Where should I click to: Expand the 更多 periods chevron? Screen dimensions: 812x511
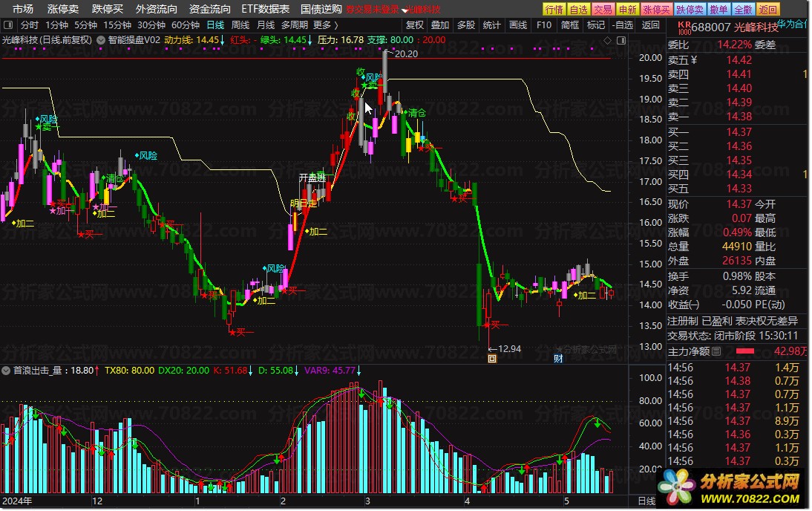[336, 25]
